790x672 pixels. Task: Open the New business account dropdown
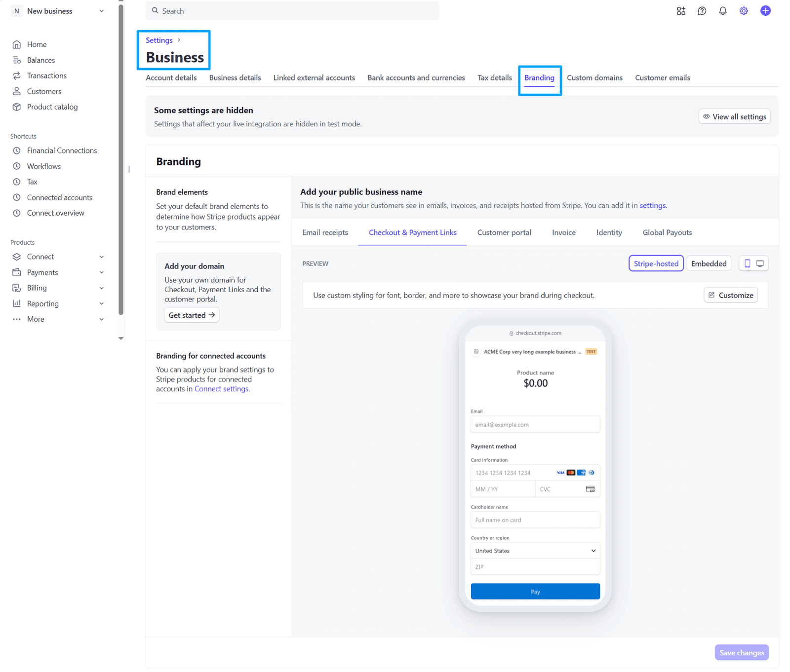[58, 11]
